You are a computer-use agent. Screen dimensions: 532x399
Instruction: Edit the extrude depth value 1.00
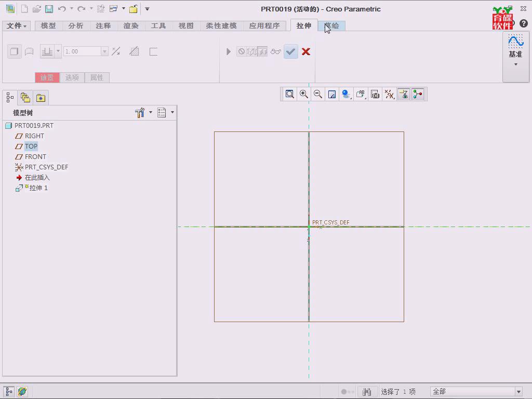tap(82, 51)
